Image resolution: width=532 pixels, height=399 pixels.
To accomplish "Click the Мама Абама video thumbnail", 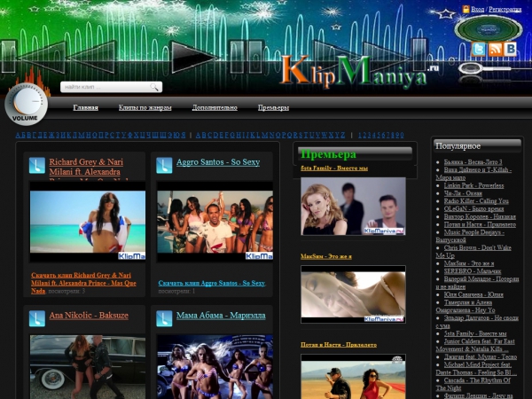I will [x=215, y=367].
